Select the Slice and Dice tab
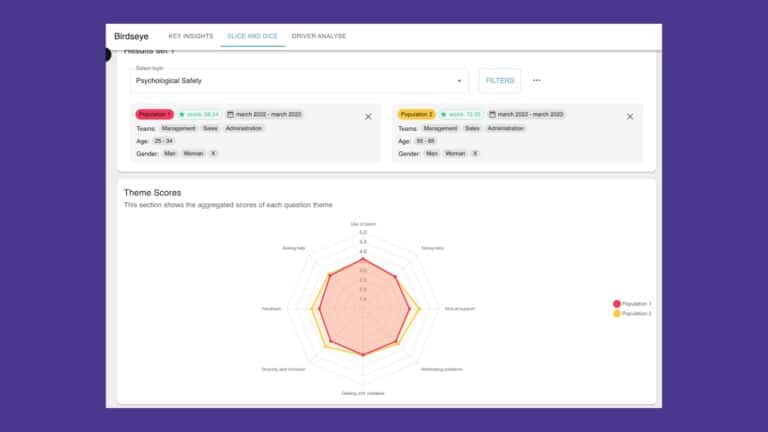Image resolution: width=768 pixels, height=432 pixels. point(252,36)
